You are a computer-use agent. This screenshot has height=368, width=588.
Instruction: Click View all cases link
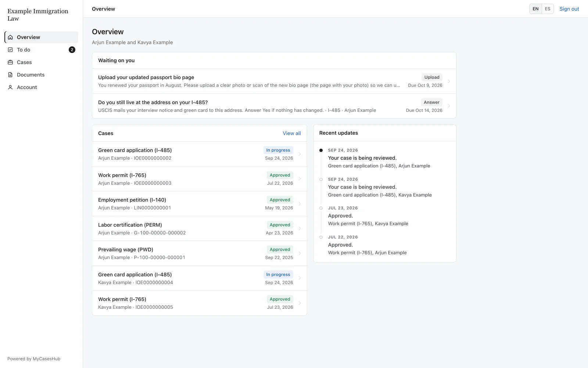click(291, 133)
